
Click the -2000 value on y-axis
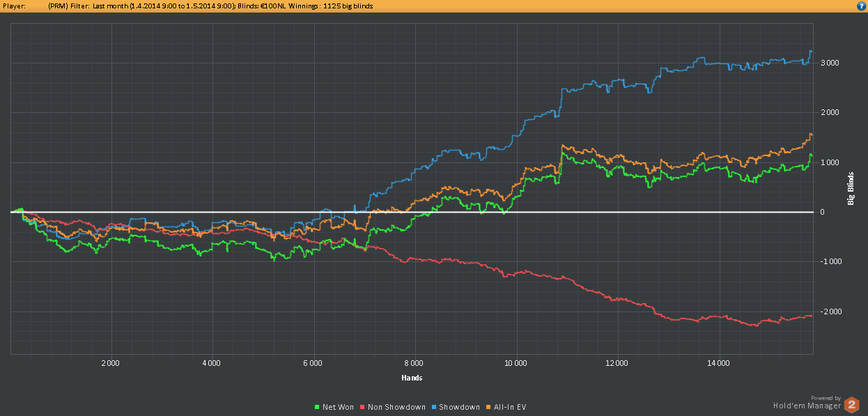(830, 311)
